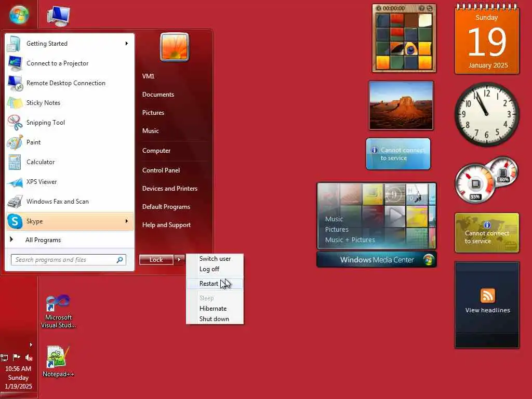Viewport: 532px width, 399px height.
Task: Click the Lock button
Action: click(156, 260)
